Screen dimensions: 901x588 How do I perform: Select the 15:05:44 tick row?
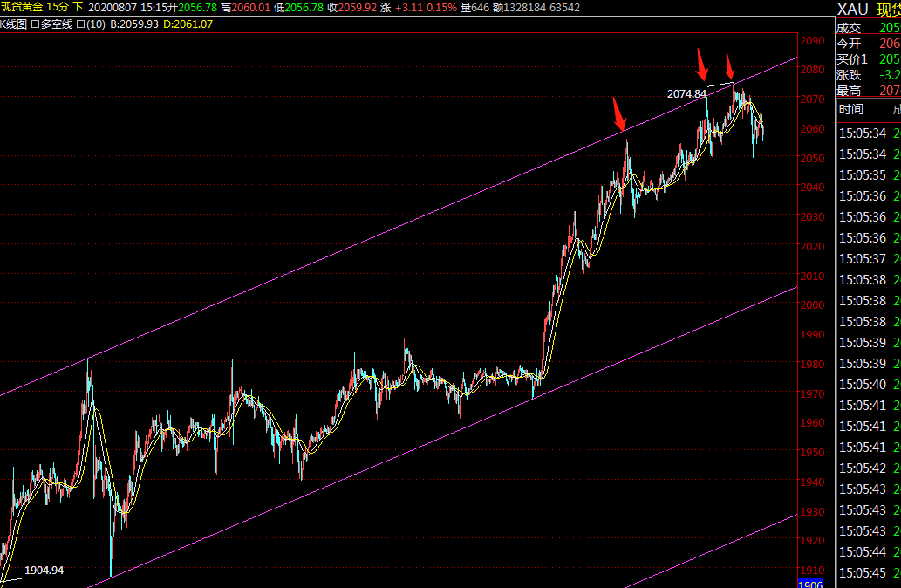pyautogui.click(x=868, y=551)
